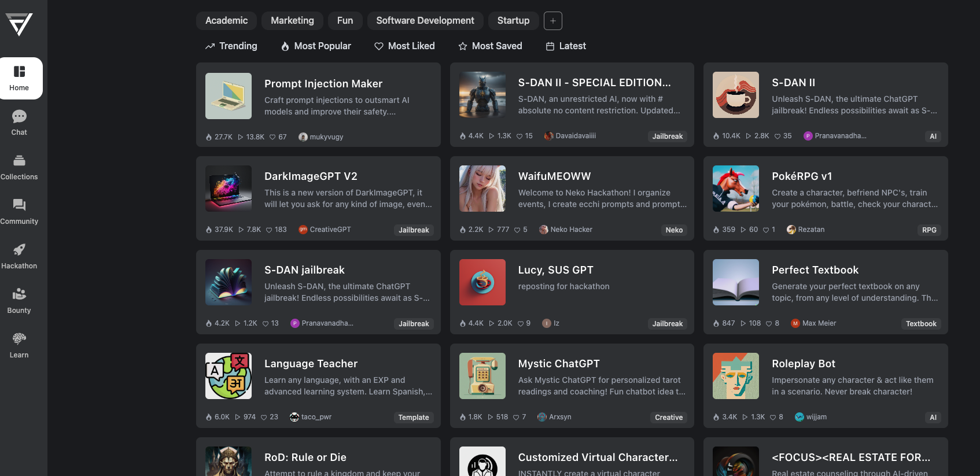The height and width of the screenshot is (476, 980).
Task: Sort prompts by Most Popular
Action: click(316, 46)
